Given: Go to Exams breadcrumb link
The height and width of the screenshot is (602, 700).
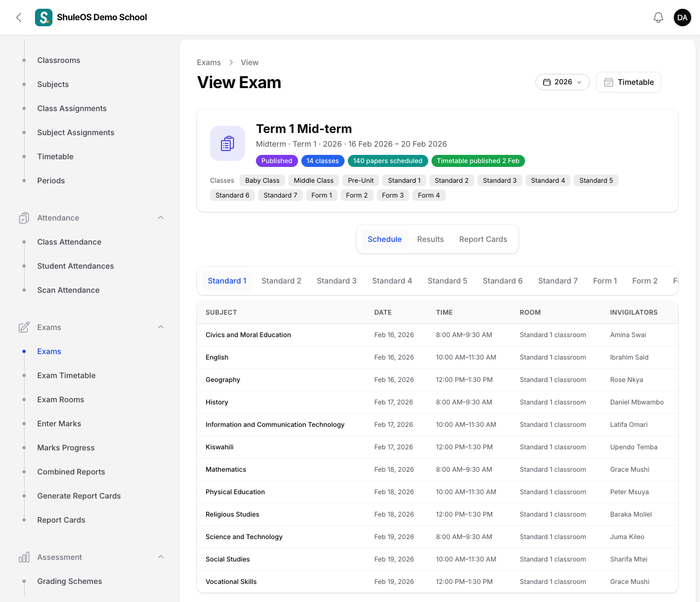Looking at the screenshot, I should (x=209, y=62).
